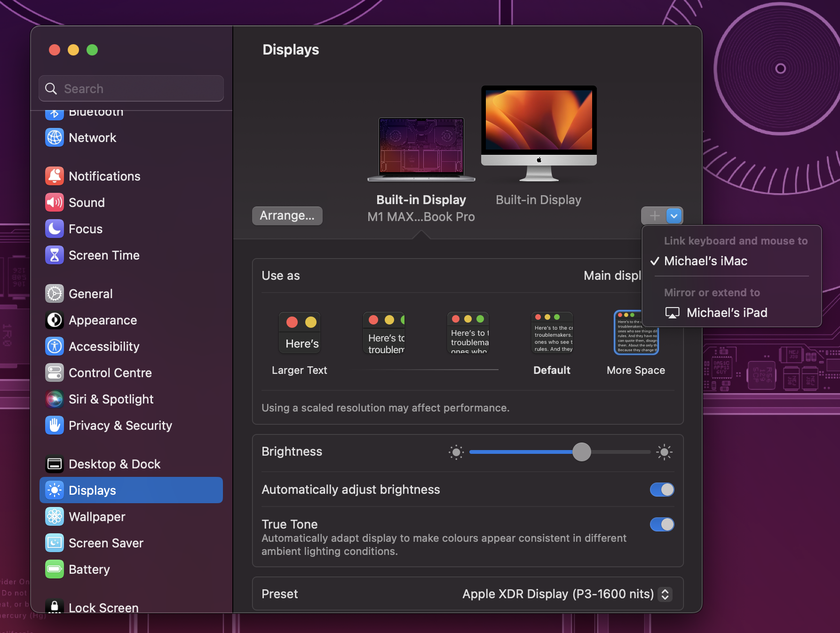Choose the second scaled resolution thumbnail
The image size is (840, 633).
(x=384, y=332)
